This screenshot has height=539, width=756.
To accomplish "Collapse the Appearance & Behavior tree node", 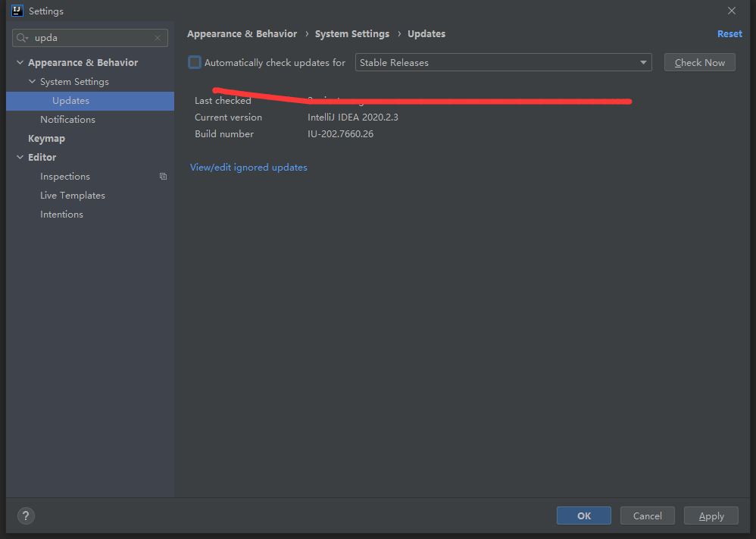I will tap(20, 63).
